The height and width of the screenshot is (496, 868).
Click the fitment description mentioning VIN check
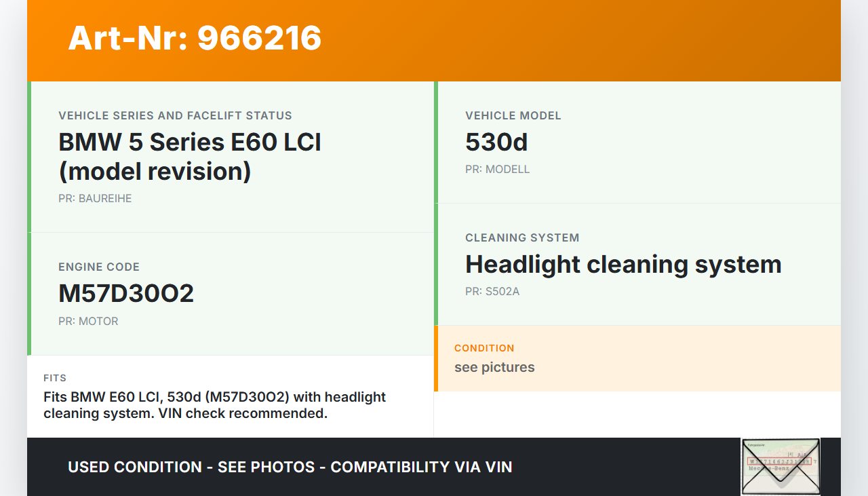point(214,405)
